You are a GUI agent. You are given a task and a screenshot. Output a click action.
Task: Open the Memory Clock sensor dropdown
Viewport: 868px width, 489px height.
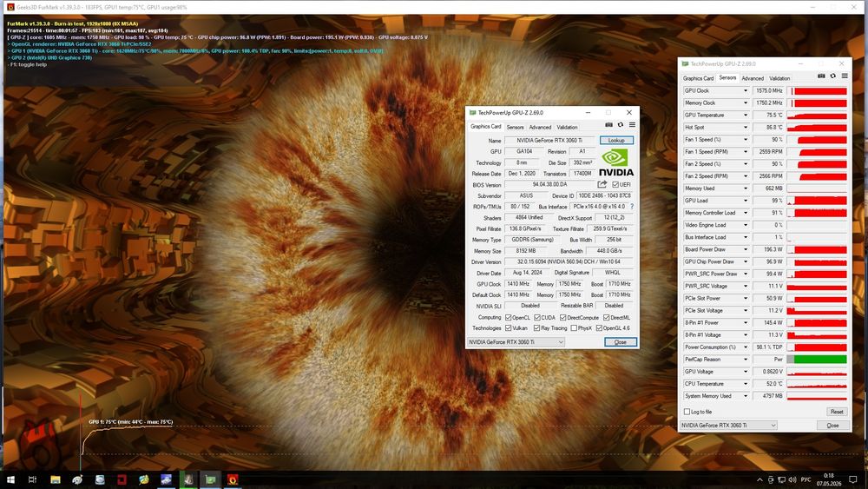[745, 103]
